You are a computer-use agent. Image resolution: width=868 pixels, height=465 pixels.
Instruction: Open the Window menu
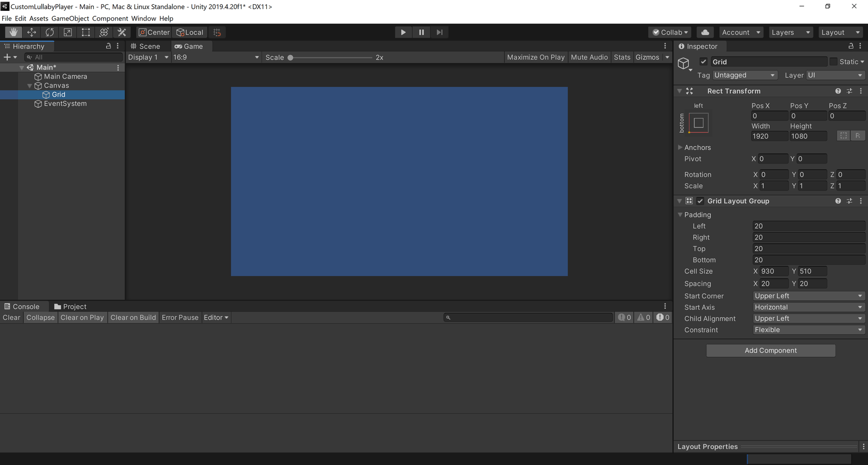[144, 18]
